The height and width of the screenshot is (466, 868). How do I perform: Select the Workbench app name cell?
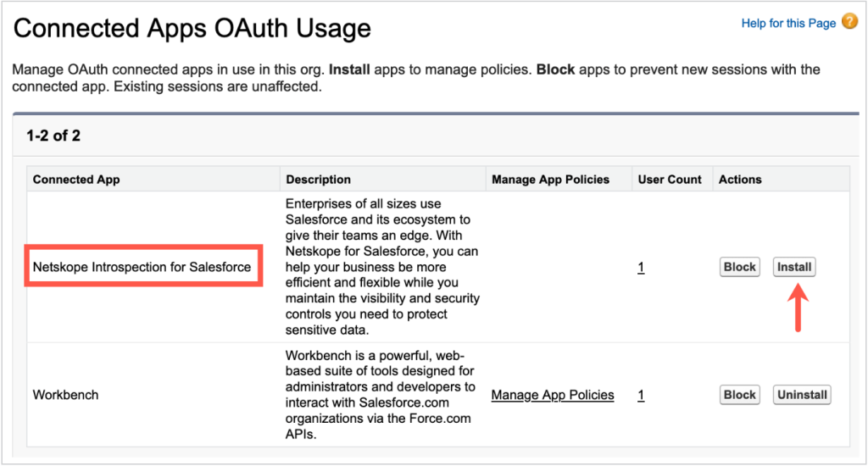[65, 395]
